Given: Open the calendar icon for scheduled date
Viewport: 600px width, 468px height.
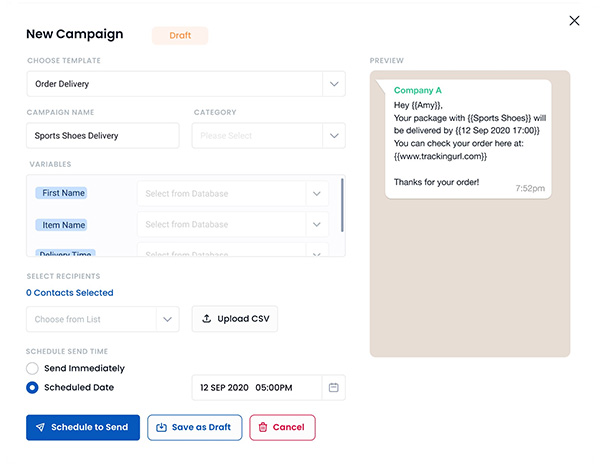Looking at the screenshot, I should coord(334,388).
